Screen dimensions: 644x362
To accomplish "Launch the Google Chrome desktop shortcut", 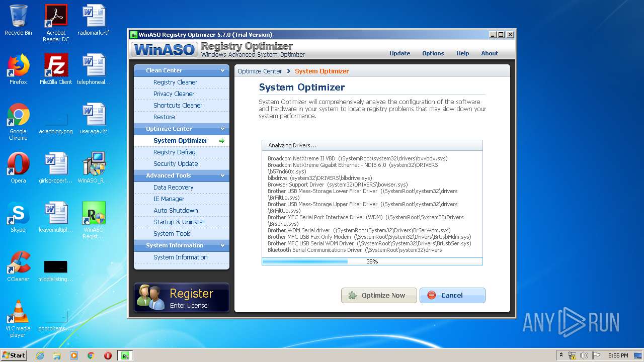I will (x=18, y=122).
